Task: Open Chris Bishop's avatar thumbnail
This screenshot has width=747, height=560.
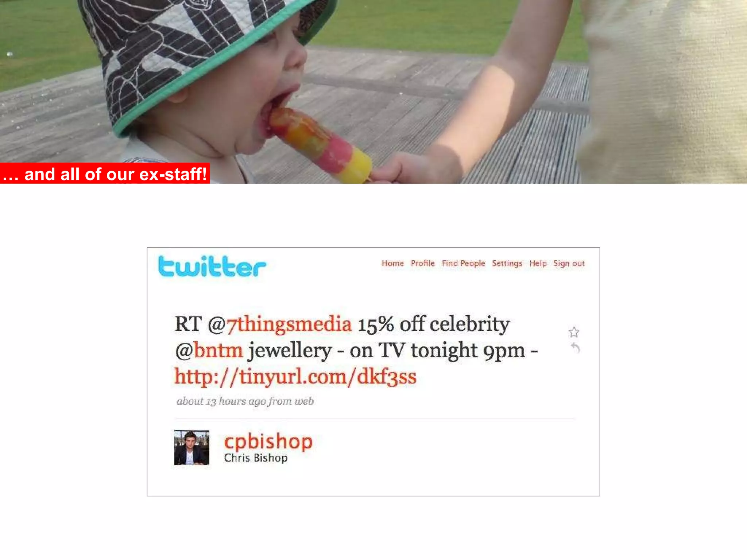Action: click(192, 447)
